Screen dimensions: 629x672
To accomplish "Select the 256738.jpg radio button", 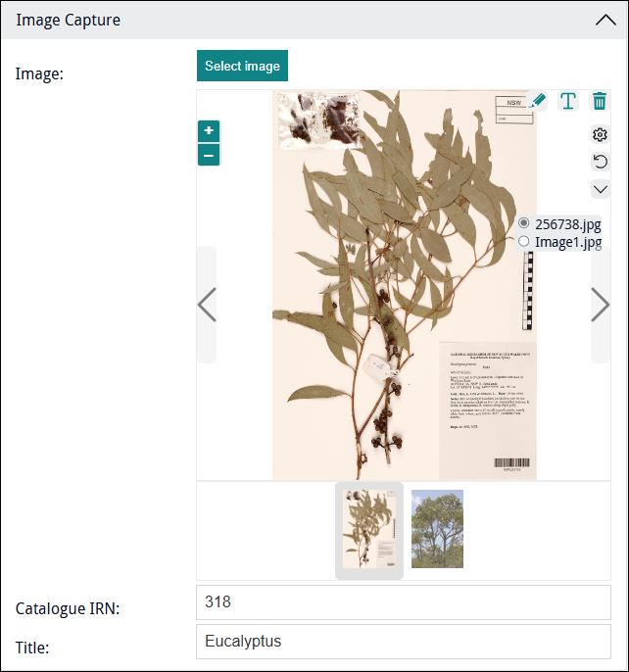I will click(x=523, y=223).
